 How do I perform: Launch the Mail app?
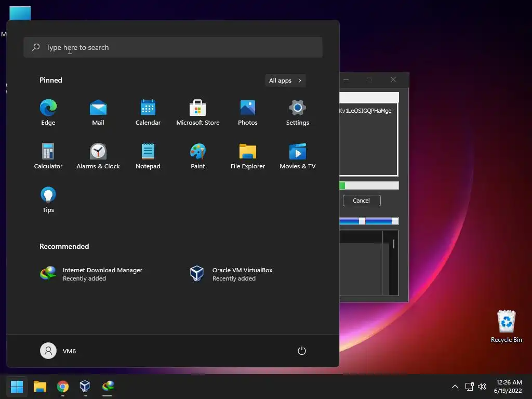pyautogui.click(x=98, y=113)
